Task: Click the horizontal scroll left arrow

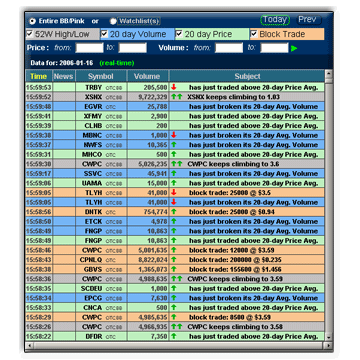Action: tap(29, 345)
